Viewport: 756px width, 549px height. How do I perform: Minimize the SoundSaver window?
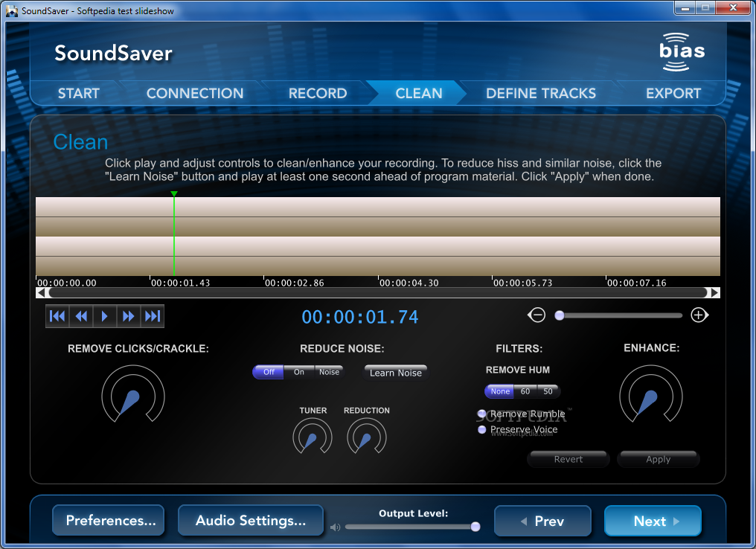tap(685, 8)
